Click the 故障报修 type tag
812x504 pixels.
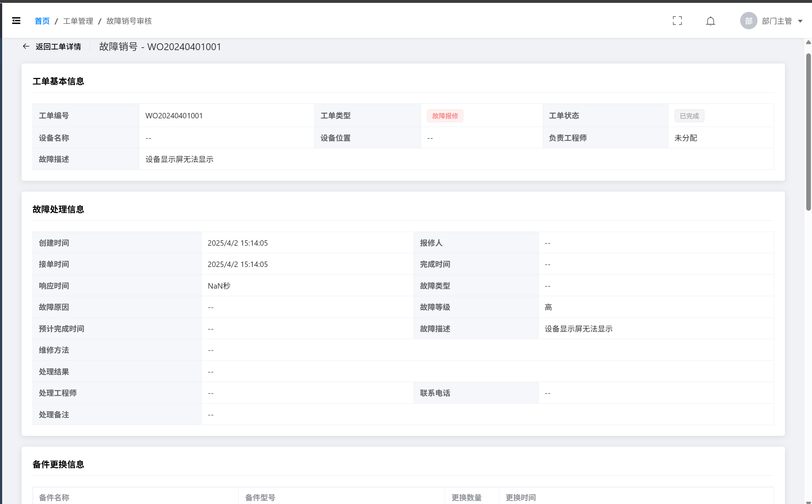445,116
